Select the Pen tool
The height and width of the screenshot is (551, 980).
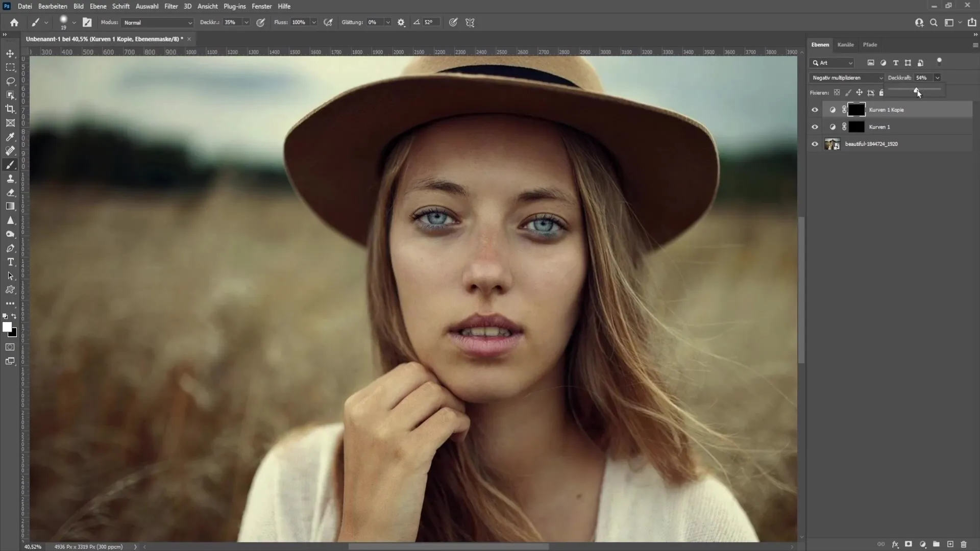pyautogui.click(x=10, y=248)
